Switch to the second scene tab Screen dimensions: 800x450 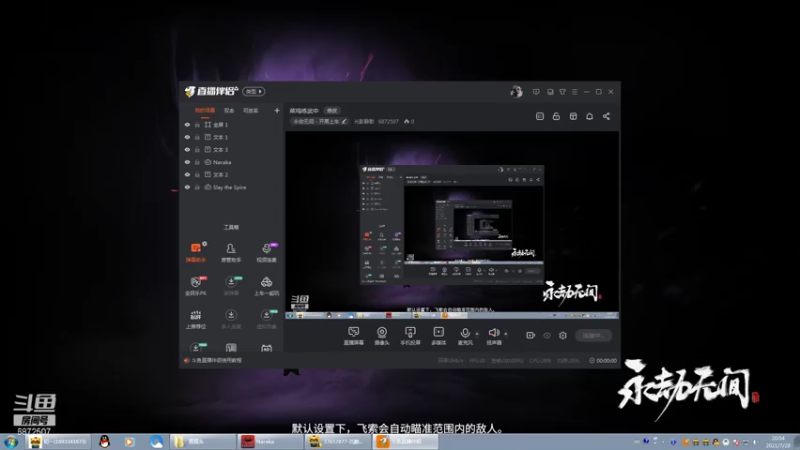229,110
